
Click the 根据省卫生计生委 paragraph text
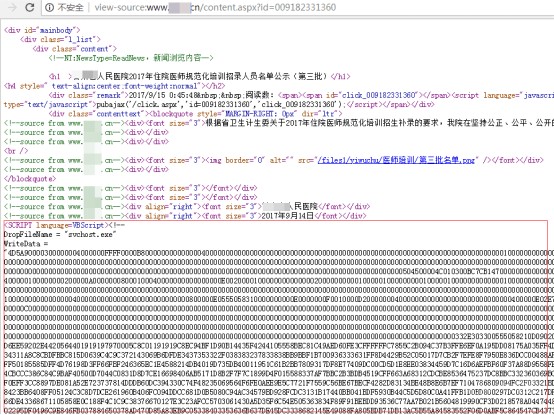(380, 123)
